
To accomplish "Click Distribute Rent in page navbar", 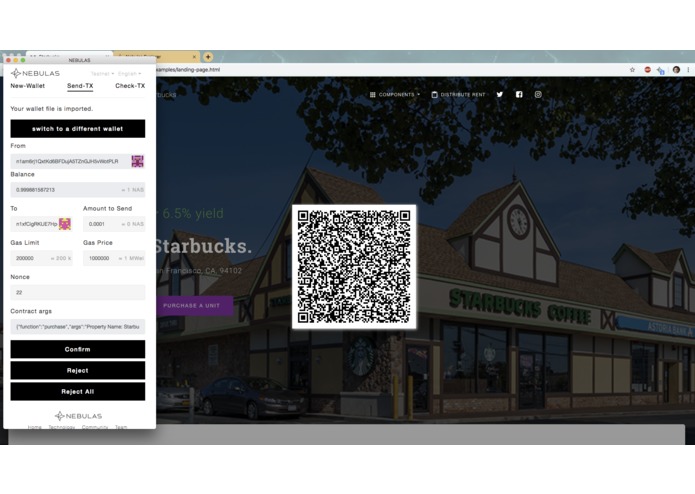I will pos(458,94).
